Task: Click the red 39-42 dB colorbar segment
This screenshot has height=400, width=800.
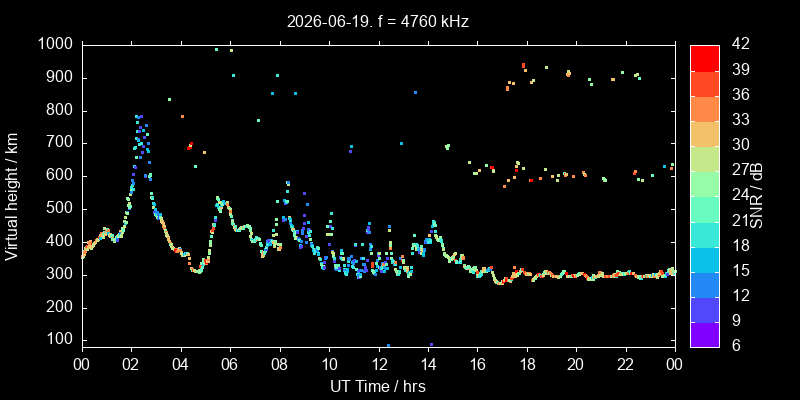Action: (x=705, y=58)
